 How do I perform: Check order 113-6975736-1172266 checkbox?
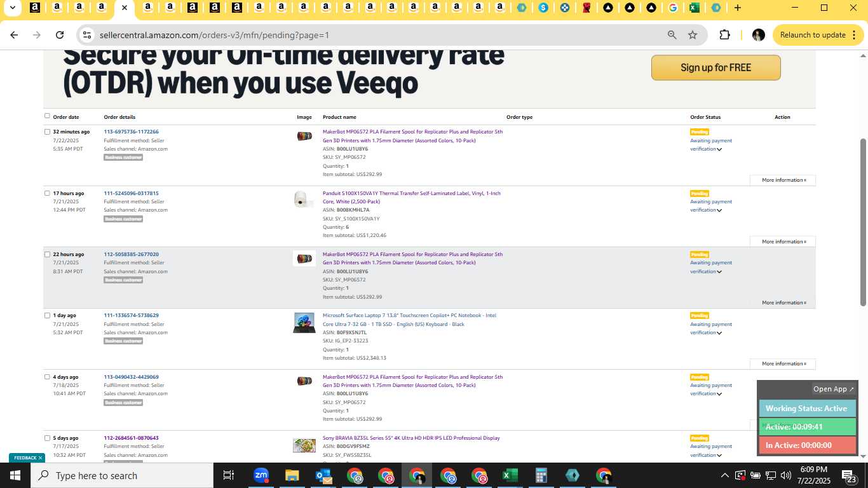click(47, 132)
